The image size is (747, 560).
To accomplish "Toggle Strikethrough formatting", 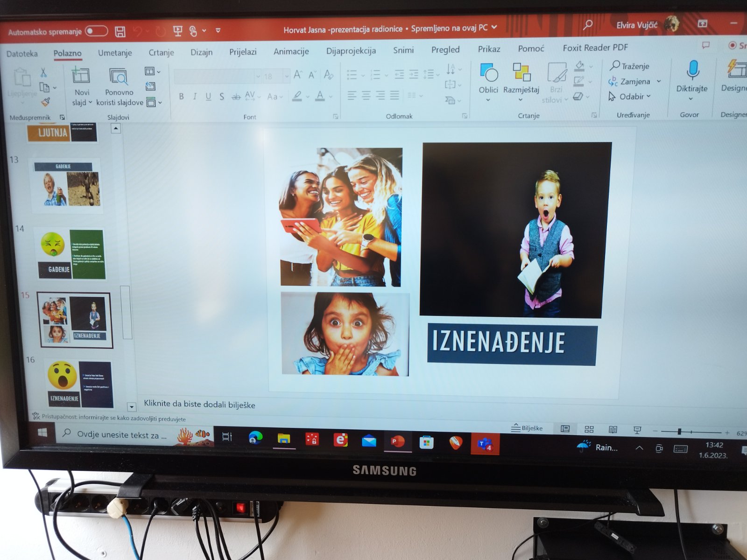I will 236,97.
